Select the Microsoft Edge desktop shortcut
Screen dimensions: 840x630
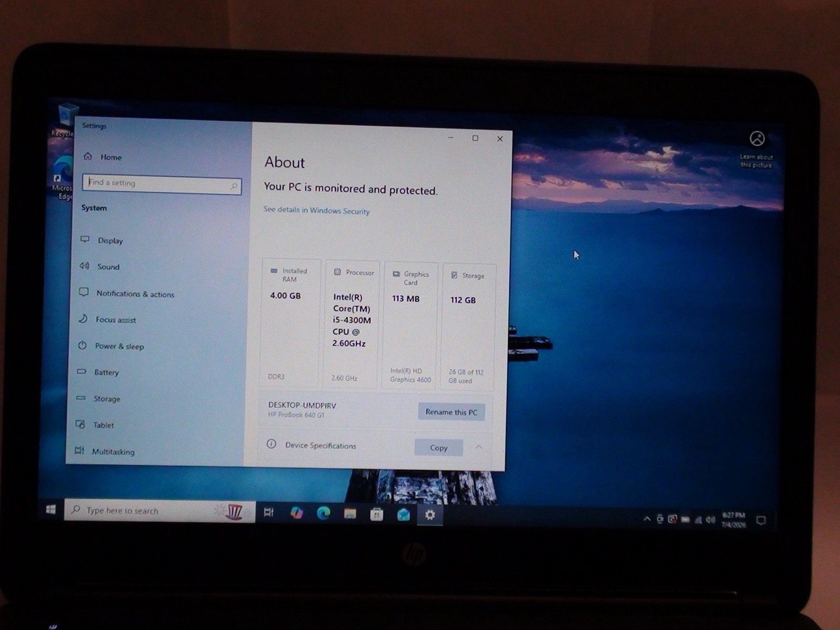(64, 178)
